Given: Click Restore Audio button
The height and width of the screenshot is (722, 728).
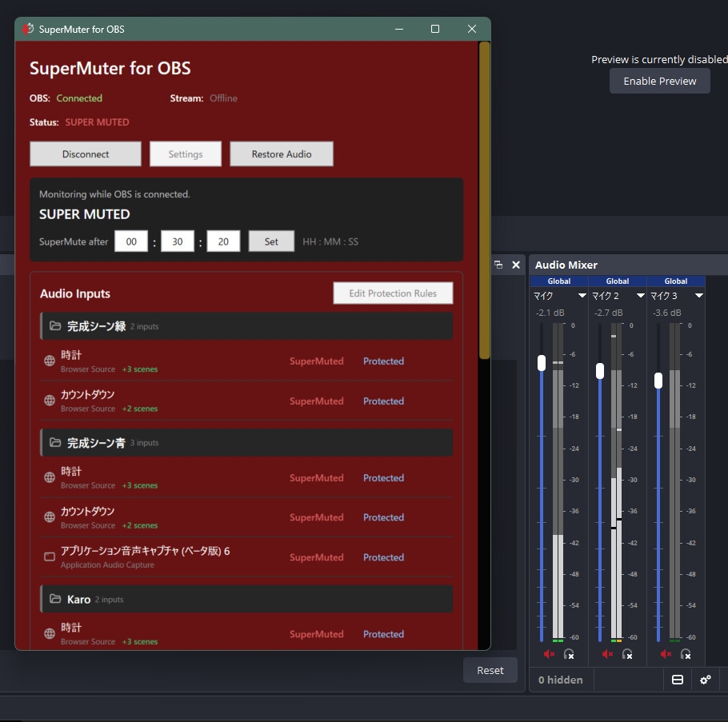Looking at the screenshot, I should pos(282,154).
